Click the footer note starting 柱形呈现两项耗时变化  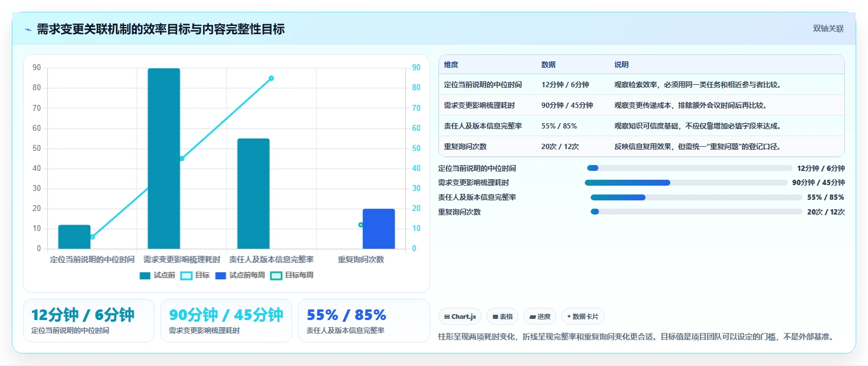(x=636, y=337)
